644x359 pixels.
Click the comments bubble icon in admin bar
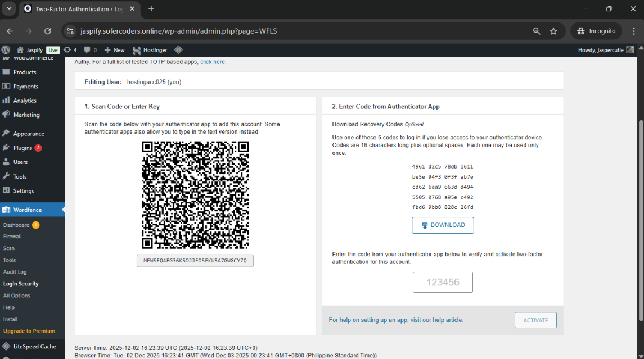[x=88, y=50]
